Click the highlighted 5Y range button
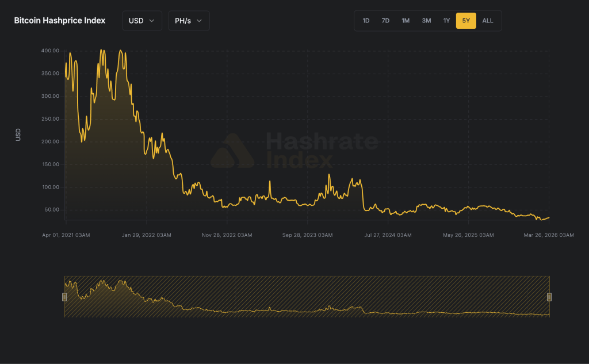 (466, 21)
